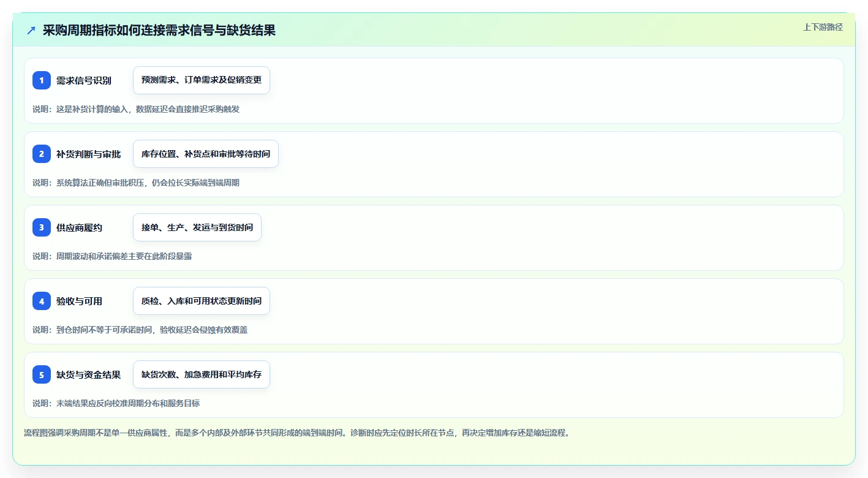Select the 上下游路径 label in header
This screenshot has height=478, width=868.
tap(823, 27)
